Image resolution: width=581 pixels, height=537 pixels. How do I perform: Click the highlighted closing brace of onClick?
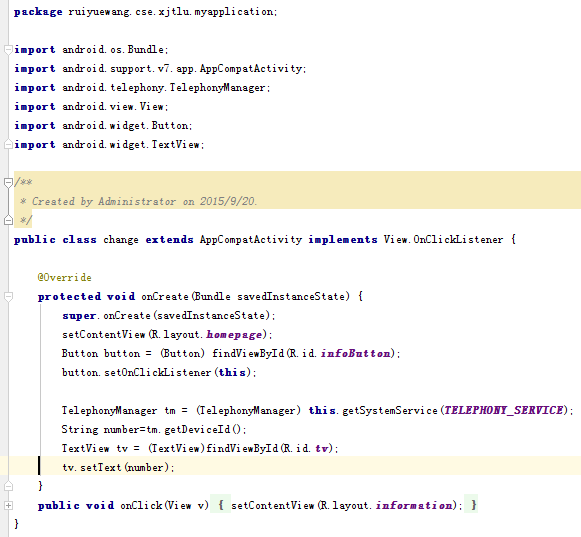click(474, 505)
